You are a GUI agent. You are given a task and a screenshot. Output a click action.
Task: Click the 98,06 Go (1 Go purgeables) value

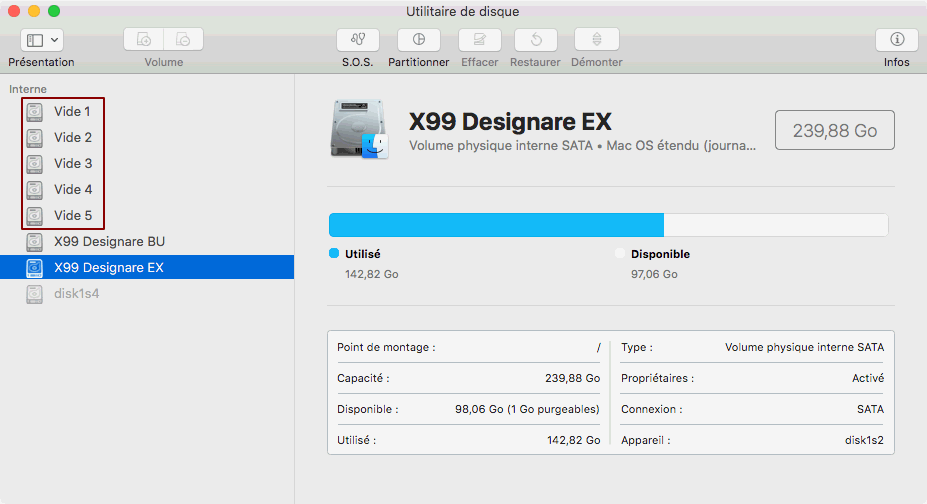(527, 409)
